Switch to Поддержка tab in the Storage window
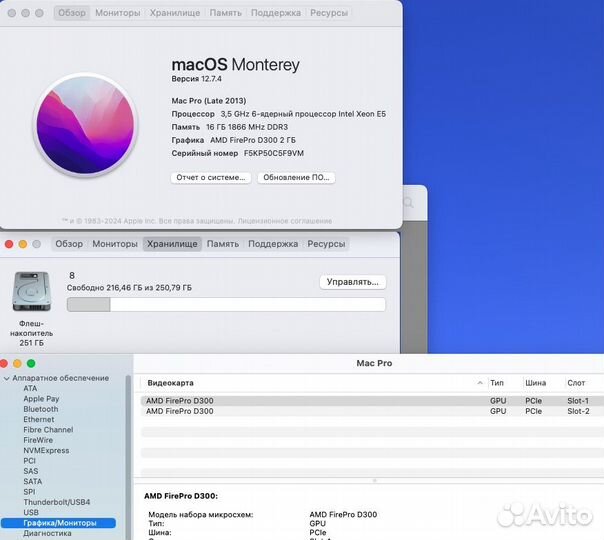604x540 pixels. click(273, 244)
